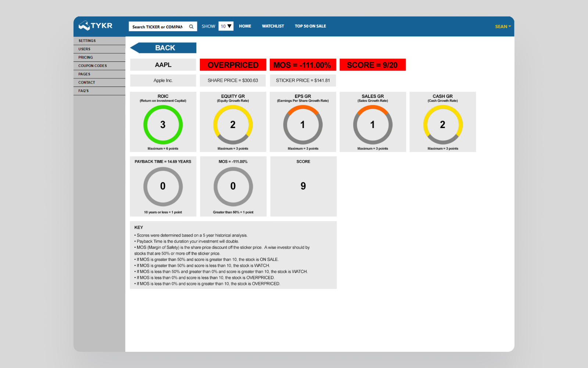Screen dimensions: 588x368
Task: Click the PAYBACK TIME gauge showing 0
Action: click(163, 187)
